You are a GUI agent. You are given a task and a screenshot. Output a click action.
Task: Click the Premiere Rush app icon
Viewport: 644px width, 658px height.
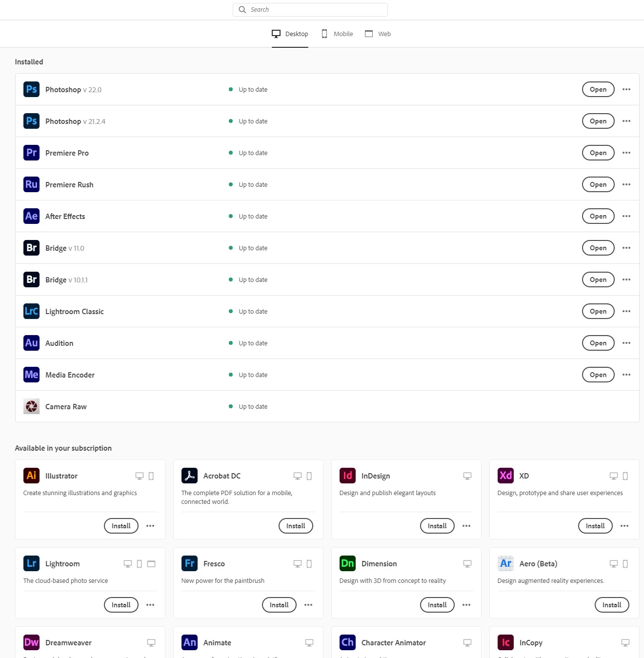click(x=31, y=184)
